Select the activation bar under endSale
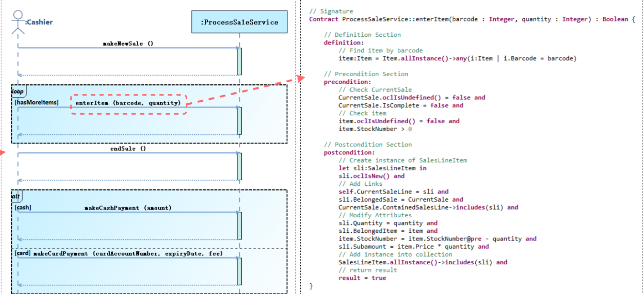The width and height of the screenshot is (644, 294). (x=240, y=166)
